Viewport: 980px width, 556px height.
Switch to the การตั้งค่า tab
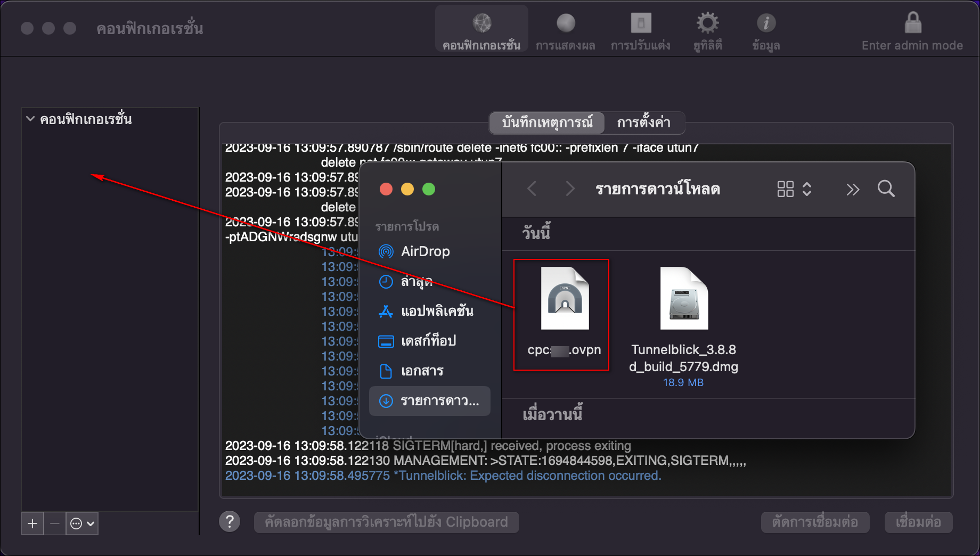tap(644, 122)
